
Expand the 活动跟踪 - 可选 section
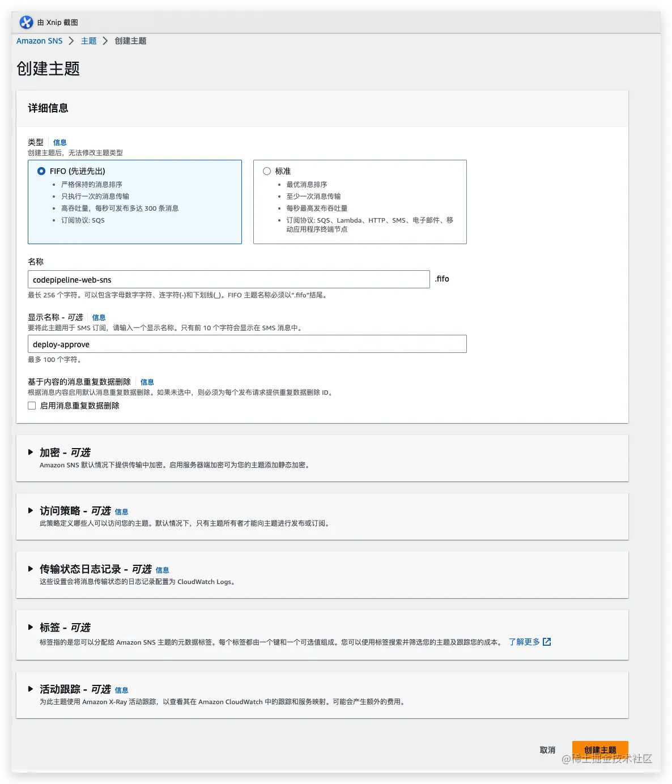pyautogui.click(x=31, y=689)
